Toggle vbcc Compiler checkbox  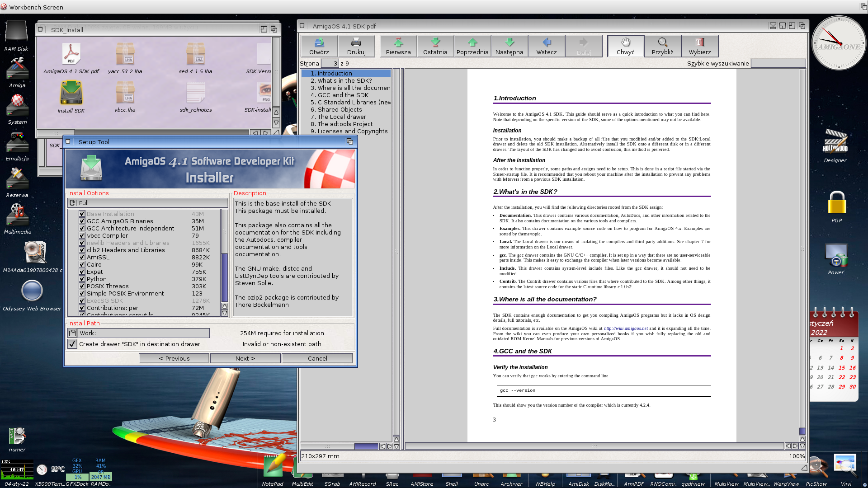[x=82, y=235]
